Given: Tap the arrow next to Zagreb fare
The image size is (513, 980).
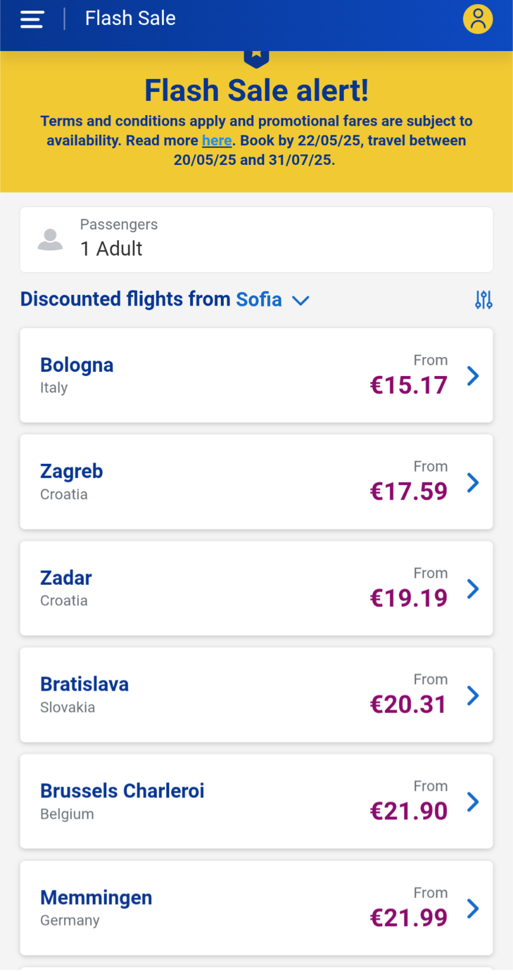Looking at the screenshot, I should coord(473,482).
